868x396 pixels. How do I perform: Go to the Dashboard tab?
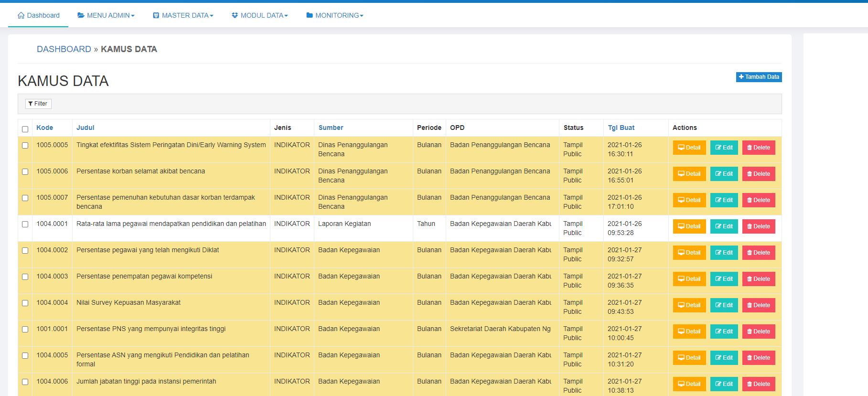click(38, 15)
